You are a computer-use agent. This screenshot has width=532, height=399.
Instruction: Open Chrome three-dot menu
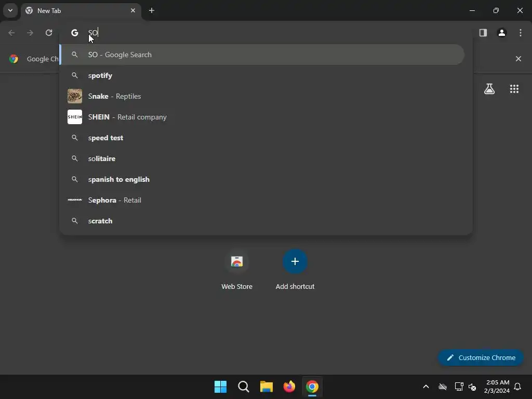(x=521, y=33)
